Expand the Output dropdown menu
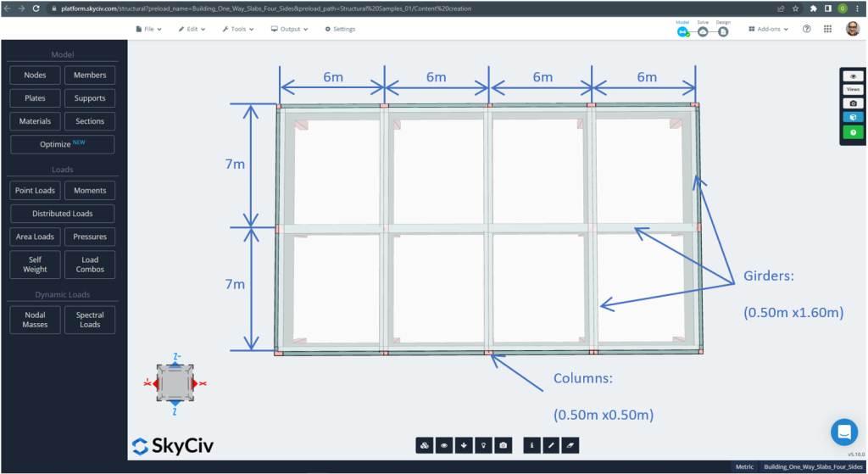Viewport: 868px width, 474px height. click(x=290, y=29)
